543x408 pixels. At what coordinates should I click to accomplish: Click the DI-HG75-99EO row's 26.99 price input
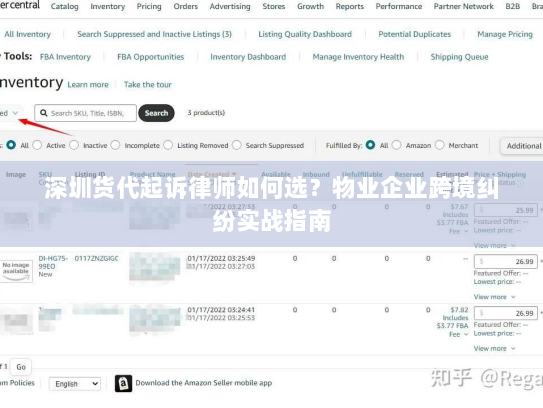point(506,261)
